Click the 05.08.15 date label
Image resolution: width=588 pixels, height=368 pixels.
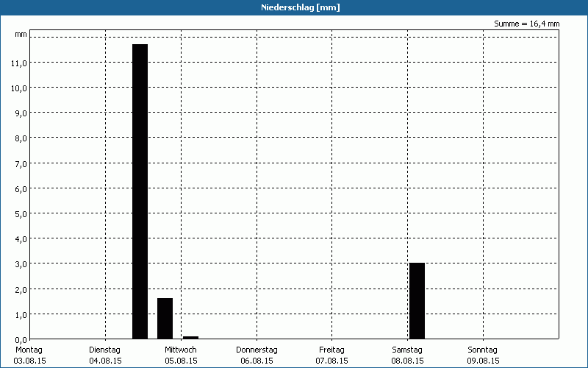click(x=181, y=361)
